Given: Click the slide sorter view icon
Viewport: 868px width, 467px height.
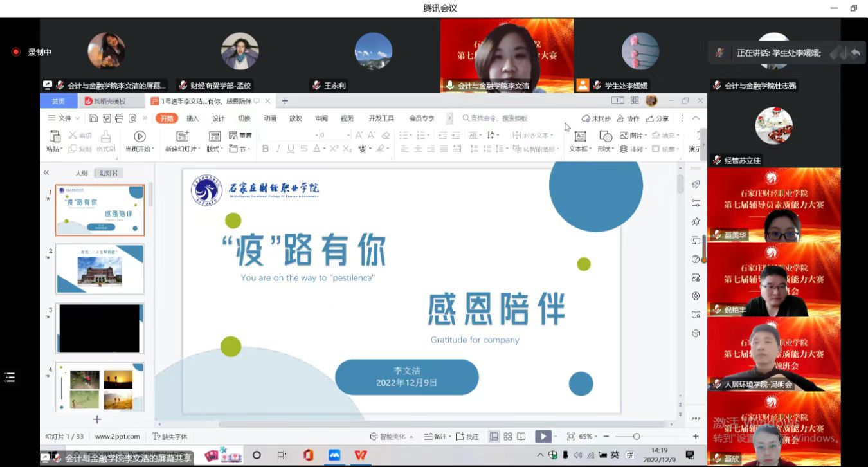Looking at the screenshot, I should [x=507, y=437].
